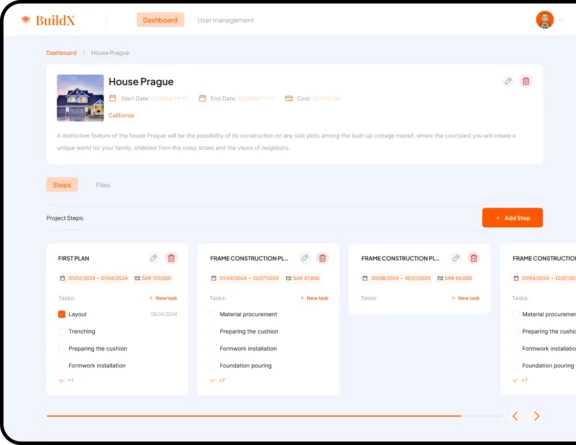Click the Start Date calendar icon
This screenshot has height=445, width=576.
(113, 98)
